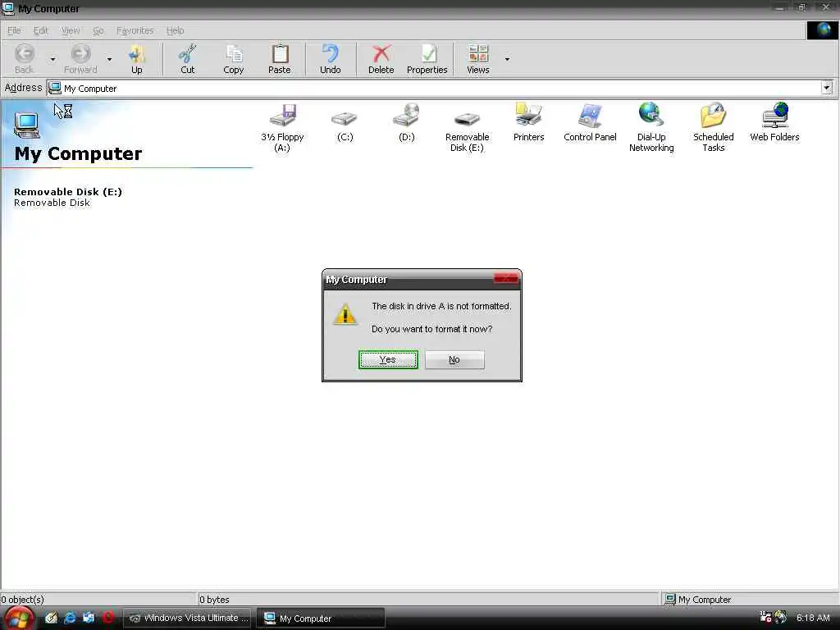Screen dimensions: 840x630
Task: Click the Copy toolbar icon
Action: click(x=234, y=53)
